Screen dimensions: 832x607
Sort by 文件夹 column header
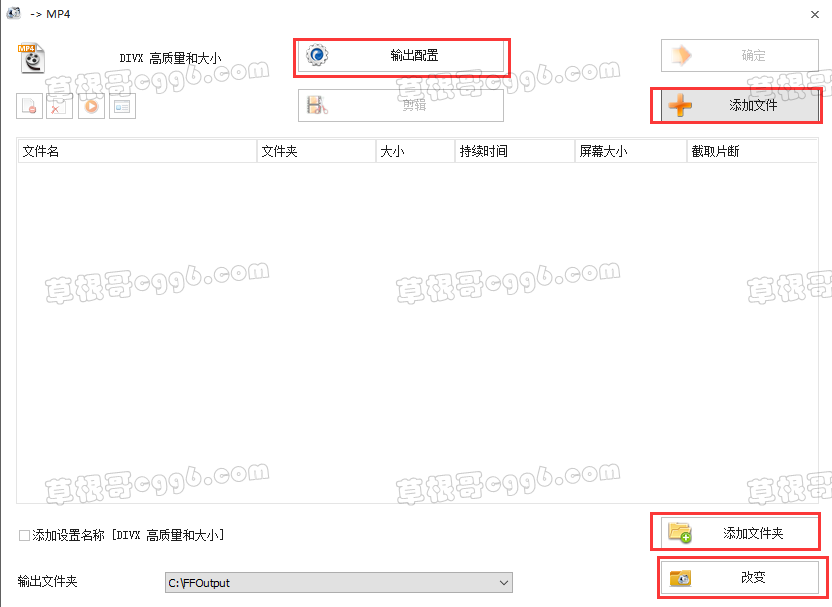pos(316,151)
